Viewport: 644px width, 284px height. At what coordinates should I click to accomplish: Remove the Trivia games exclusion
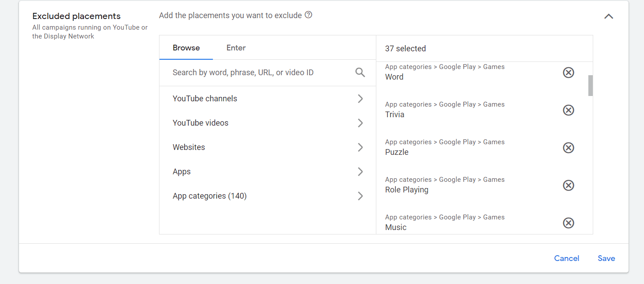pos(568,110)
